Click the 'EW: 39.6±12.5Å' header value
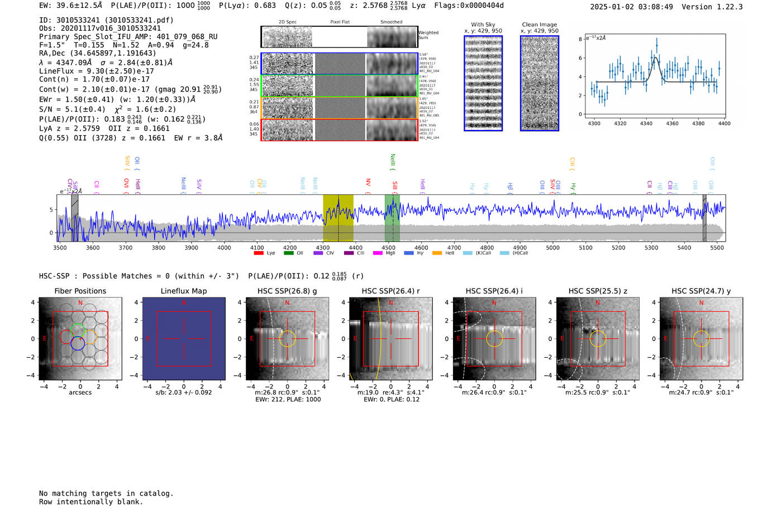This screenshot has width=782, height=532. [71, 6]
